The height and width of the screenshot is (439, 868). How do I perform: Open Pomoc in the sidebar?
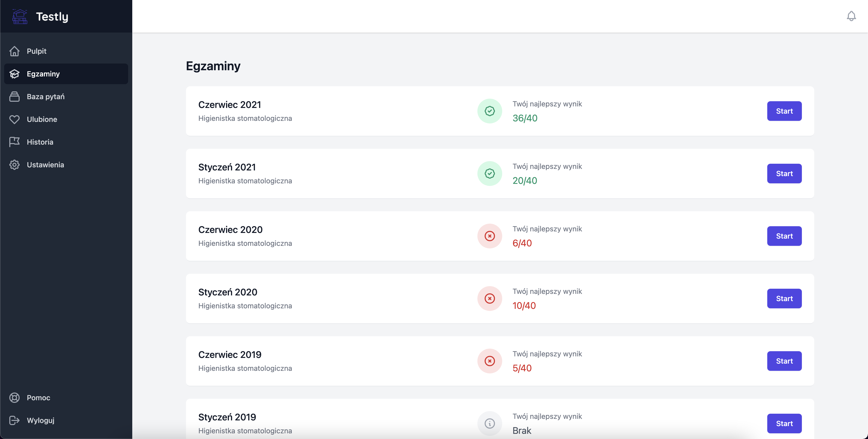66,398
